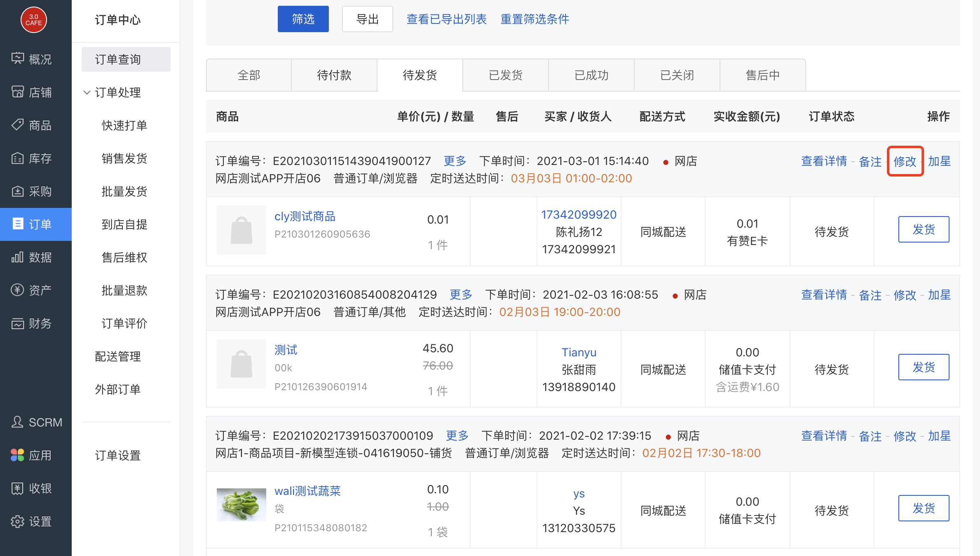Image resolution: width=980 pixels, height=556 pixels.
Task: Open the SCRM person icon
Action: [18, 422]
